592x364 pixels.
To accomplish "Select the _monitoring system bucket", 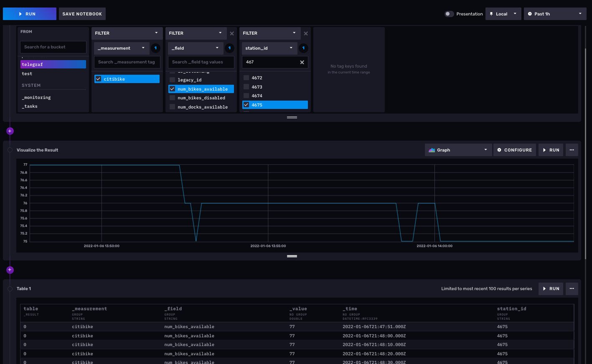I will [x=36, y=97].
